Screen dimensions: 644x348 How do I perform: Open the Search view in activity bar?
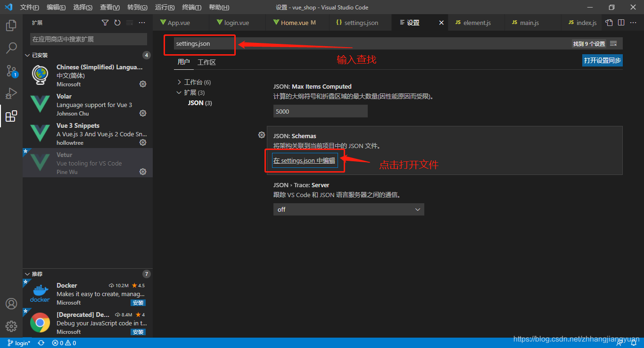(x=11, y=48)
